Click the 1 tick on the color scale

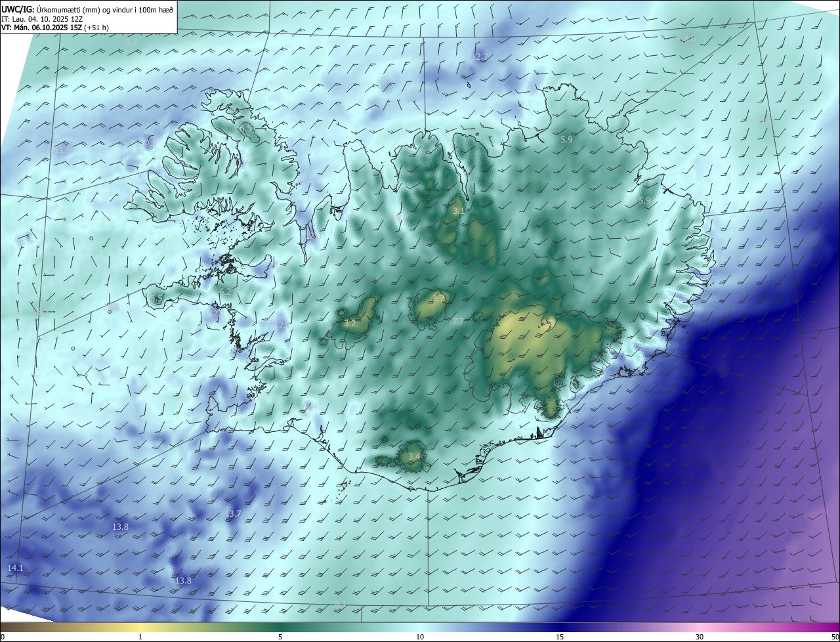140,637
